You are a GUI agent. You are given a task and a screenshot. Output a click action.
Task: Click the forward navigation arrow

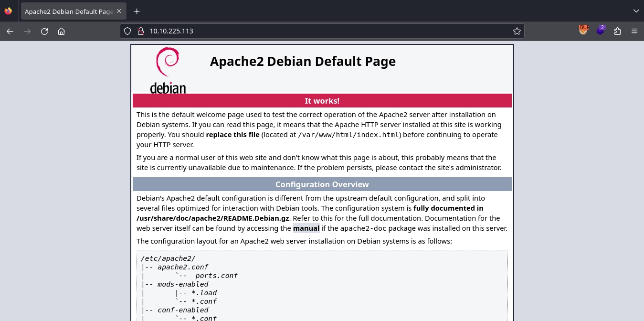pyautogui.click(x=27, y=31)
